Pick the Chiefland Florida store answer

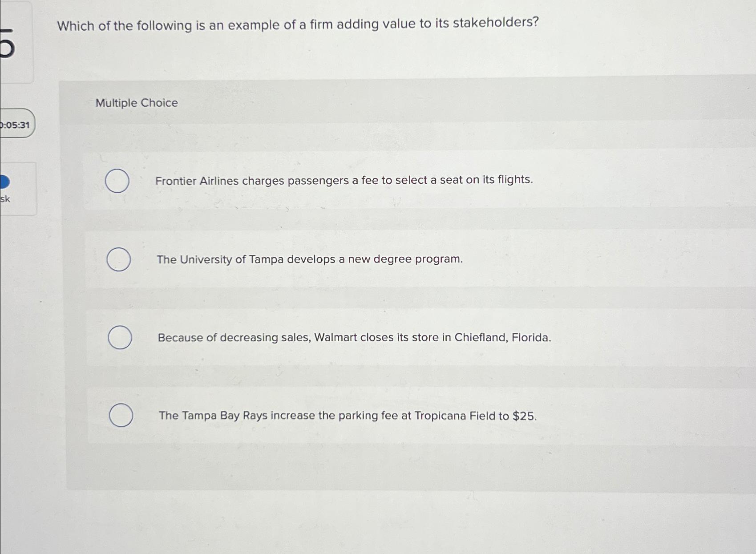pyautogui.click(x=354, y=338)
